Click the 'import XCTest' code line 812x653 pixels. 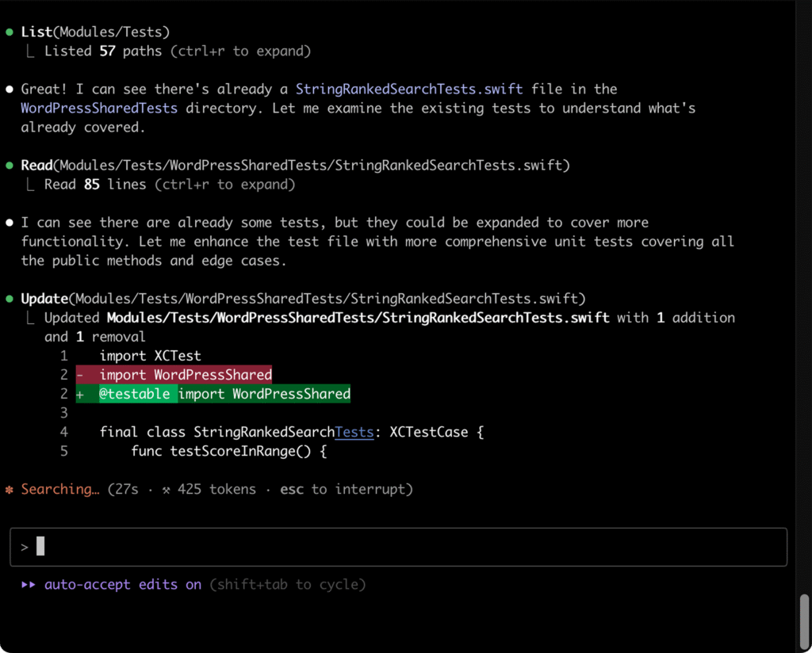tap(150, 356)
